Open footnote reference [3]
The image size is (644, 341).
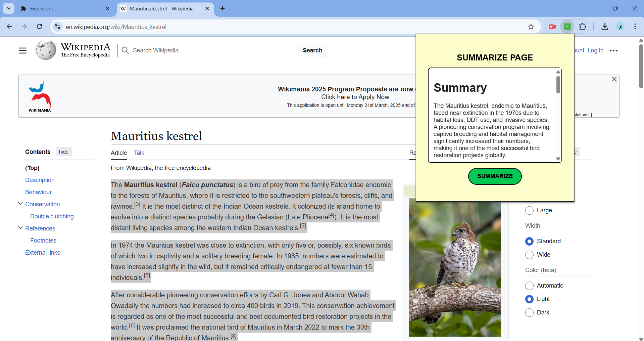[137, 204]
